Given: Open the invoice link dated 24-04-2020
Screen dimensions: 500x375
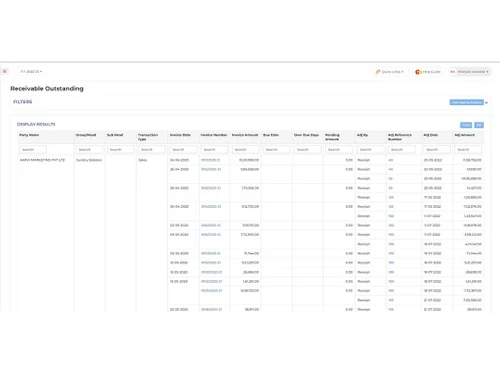Looking at the screenshot, I should pos(211,160).
